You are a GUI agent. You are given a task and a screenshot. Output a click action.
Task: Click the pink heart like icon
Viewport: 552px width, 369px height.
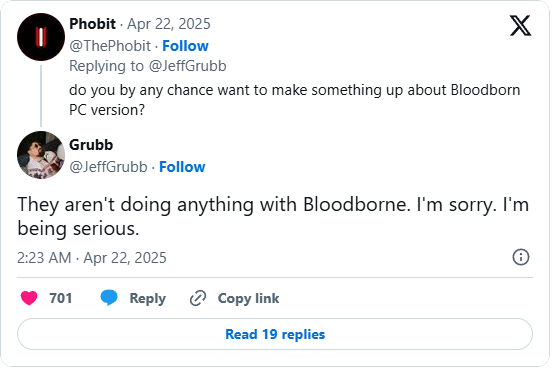[x=29, y=298]
